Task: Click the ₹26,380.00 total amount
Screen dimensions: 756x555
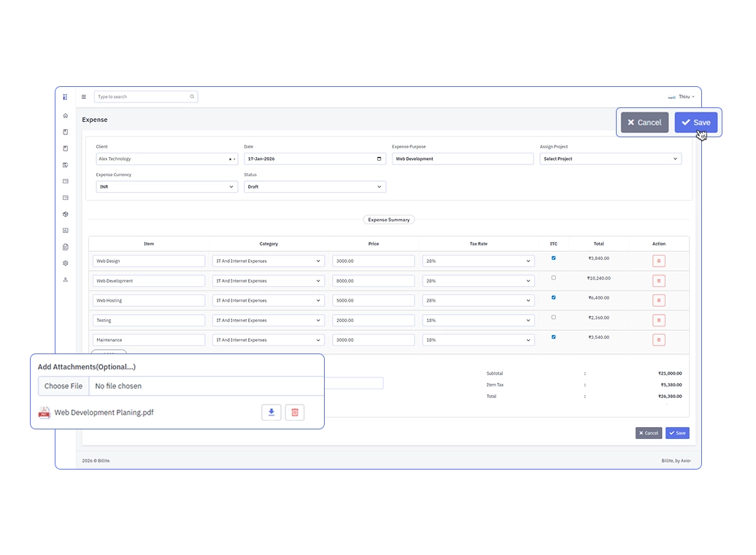Action: point(670,397)
